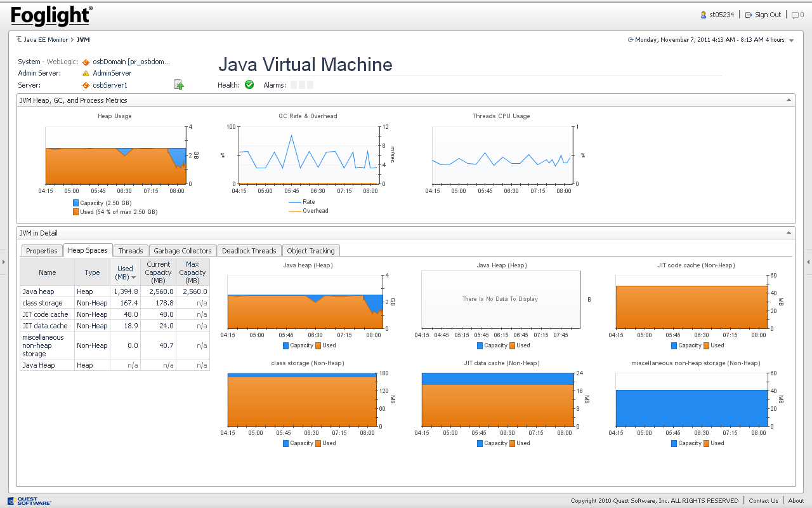This screenshot has height=508, width=812.
Task: Select the JIT code cache row name
Action: (45, 314)
